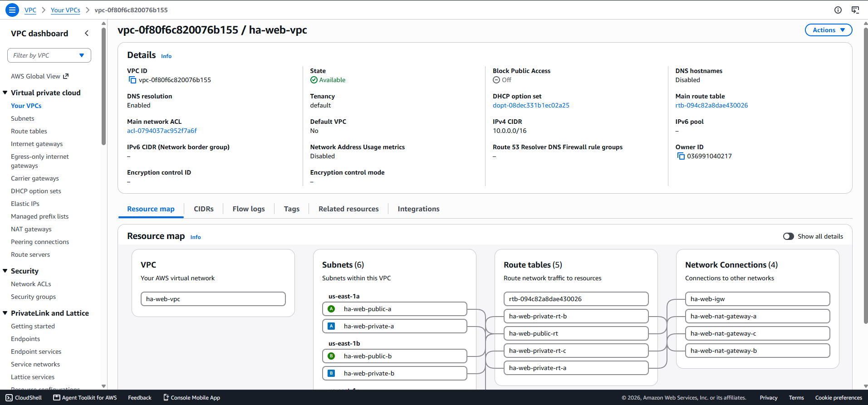Click the Block Public Access Off icon
This screenshot has width=868, height=405.
click(x=496, y=80)
